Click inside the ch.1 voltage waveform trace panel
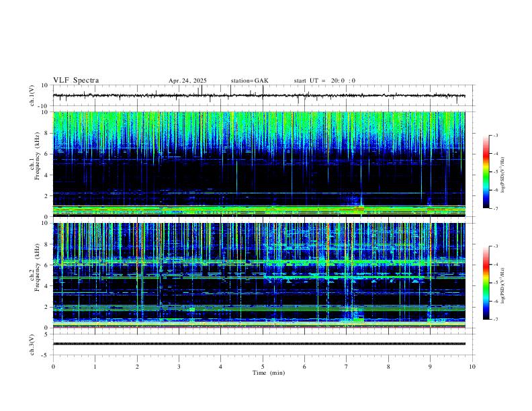532x411 pixels. point(263,95)
